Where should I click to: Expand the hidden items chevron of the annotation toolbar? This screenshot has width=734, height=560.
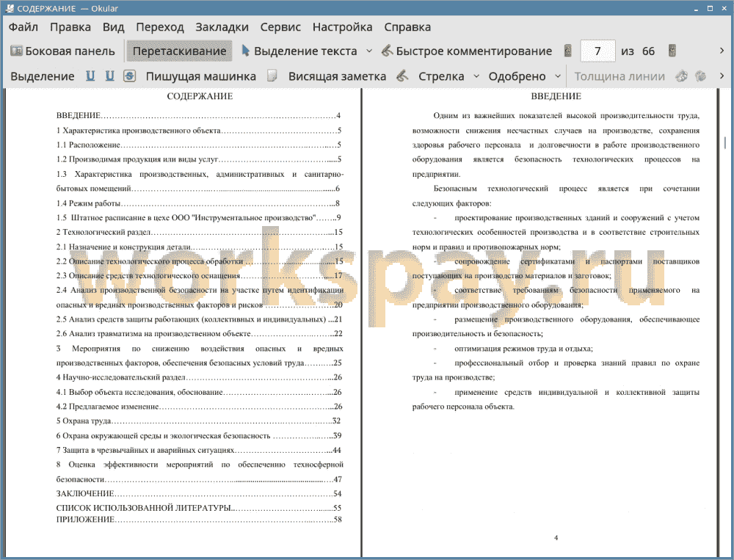(722, 76)
